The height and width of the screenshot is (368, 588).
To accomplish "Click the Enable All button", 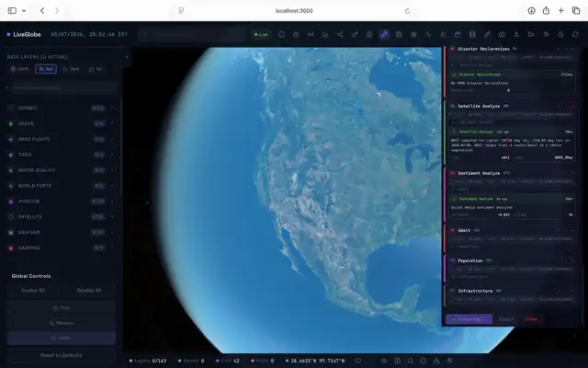I will [x=33, y=291].
